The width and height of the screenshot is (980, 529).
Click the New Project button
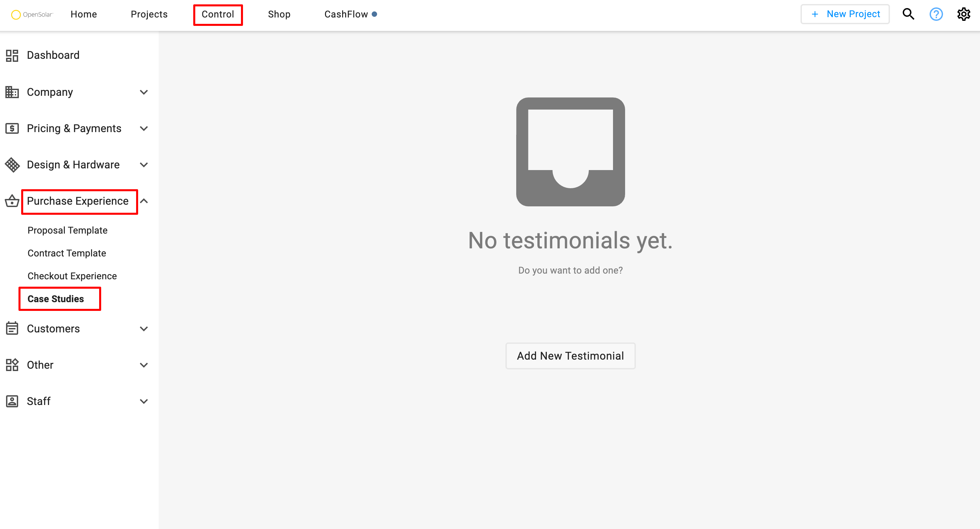(845, 14)
